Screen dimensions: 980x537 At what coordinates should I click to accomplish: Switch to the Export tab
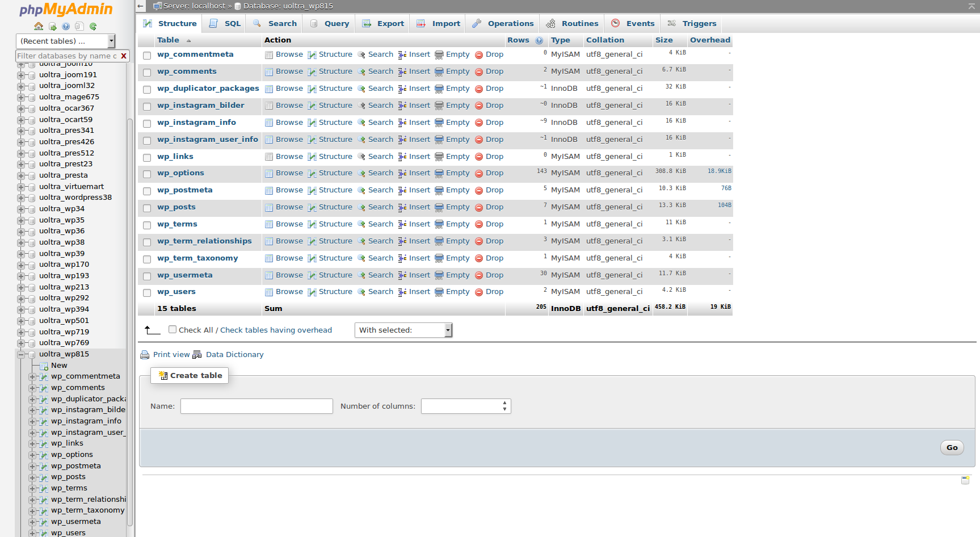384,23
